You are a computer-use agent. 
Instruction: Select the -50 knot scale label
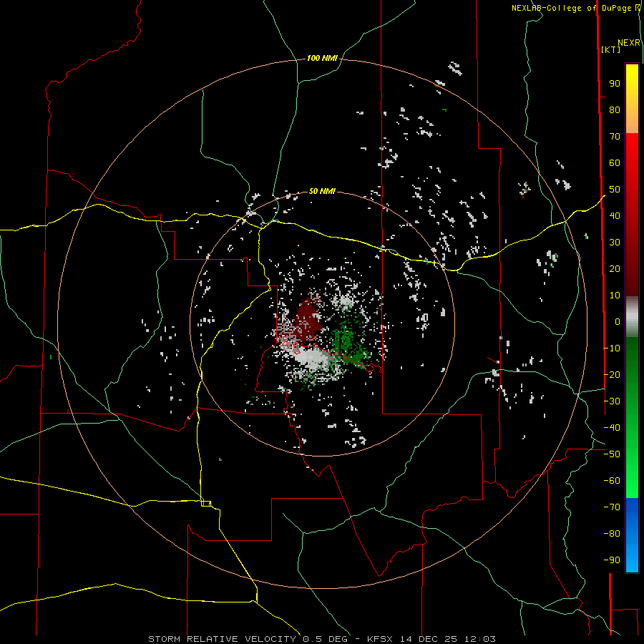point(612,454)
